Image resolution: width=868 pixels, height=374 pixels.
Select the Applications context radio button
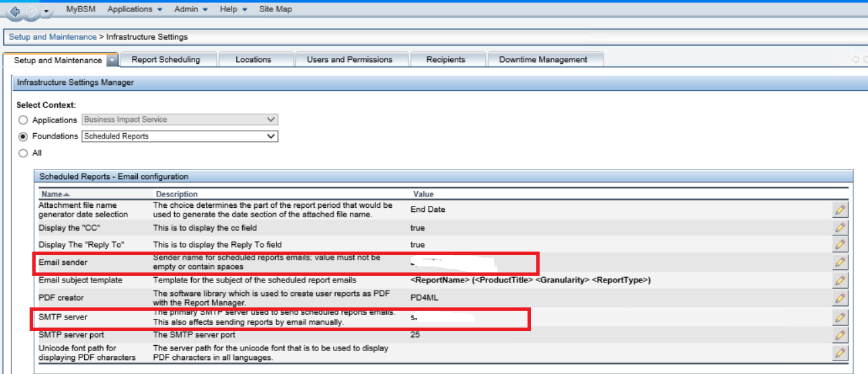pos(24,120)
